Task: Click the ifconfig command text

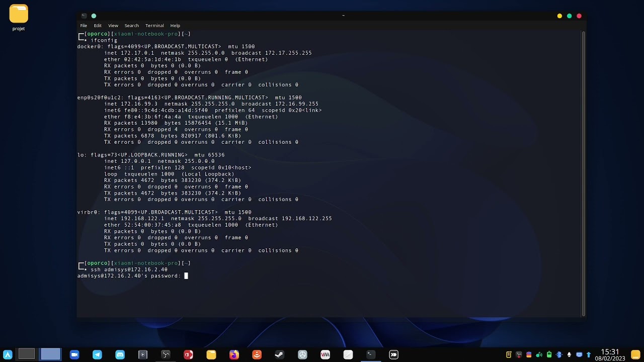Action: pos(104,40)
